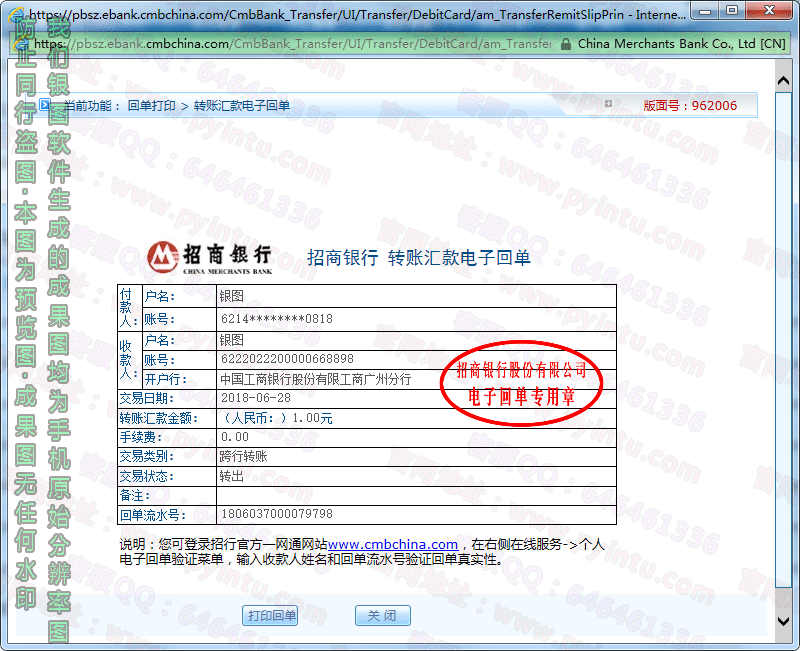This screenshot has width=800, height=651.
Task: Click the 回单流水号 label
Action: 153,515
